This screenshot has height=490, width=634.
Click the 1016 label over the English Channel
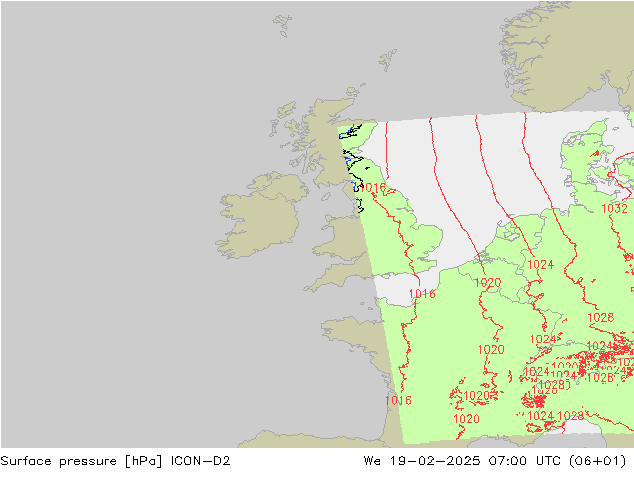point(422,294)
